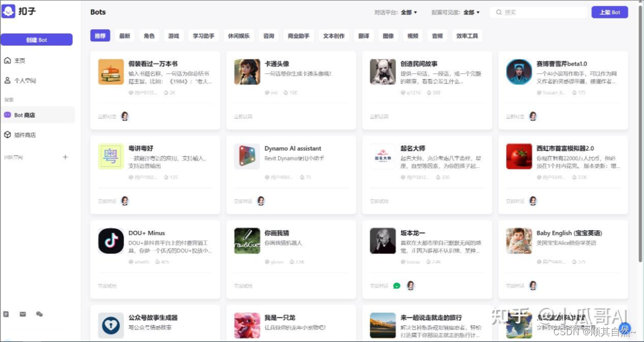
Task: Open Dynamo AI assistant bot icon
Action: pyautogui.click(x=247, y=156)
